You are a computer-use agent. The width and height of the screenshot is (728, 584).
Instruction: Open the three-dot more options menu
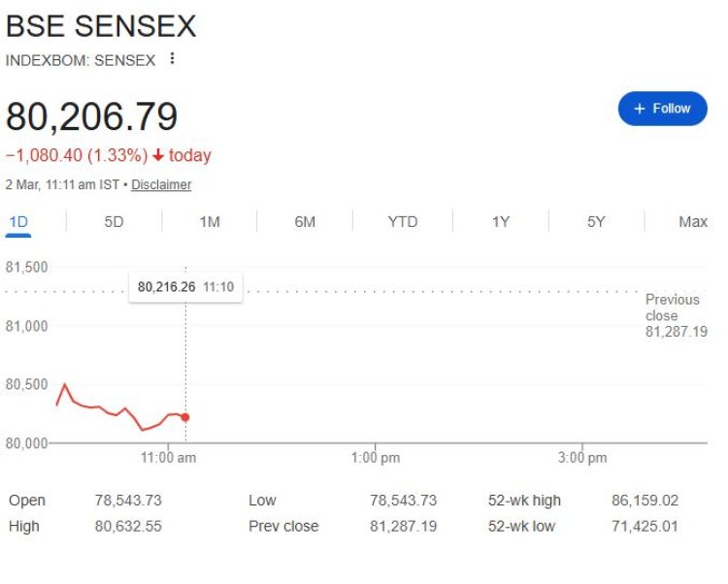tap(173, 59)
